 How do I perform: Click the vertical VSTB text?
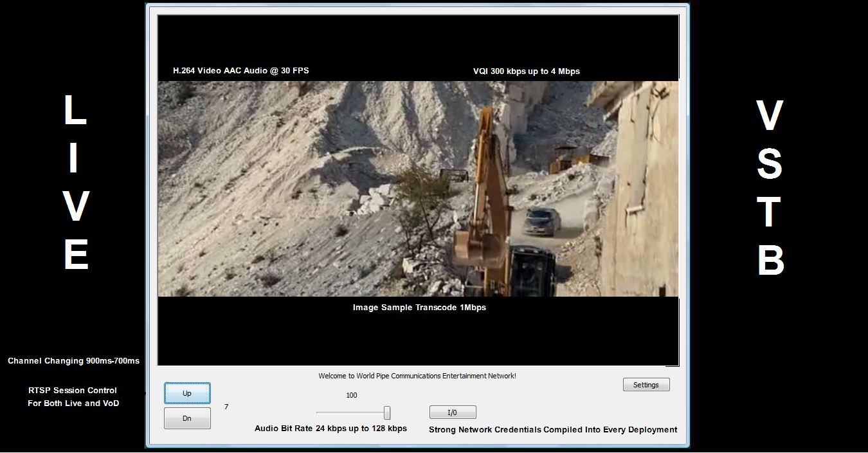[x=770, y=188]
